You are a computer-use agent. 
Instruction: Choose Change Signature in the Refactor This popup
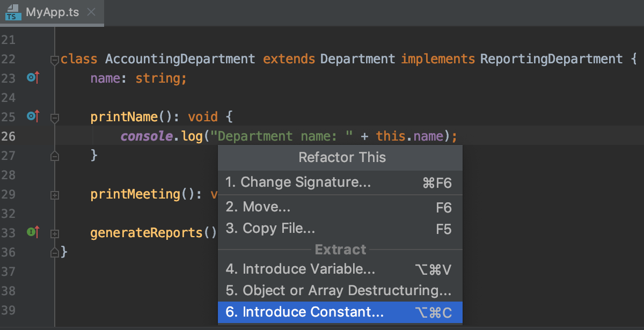click(340, 182)
